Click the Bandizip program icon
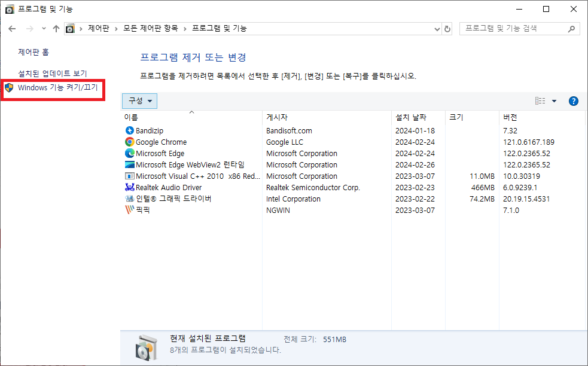 coord(129,130)
